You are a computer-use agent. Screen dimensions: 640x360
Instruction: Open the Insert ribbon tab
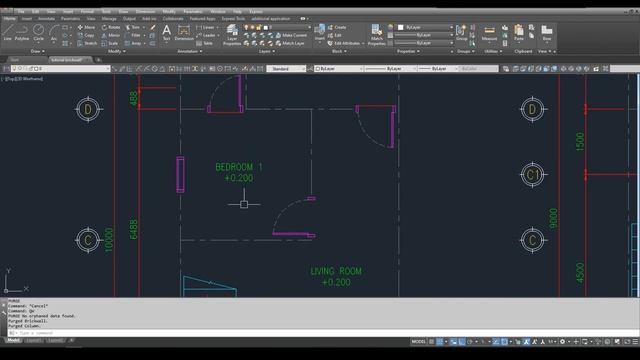click(x=27, y=19)
